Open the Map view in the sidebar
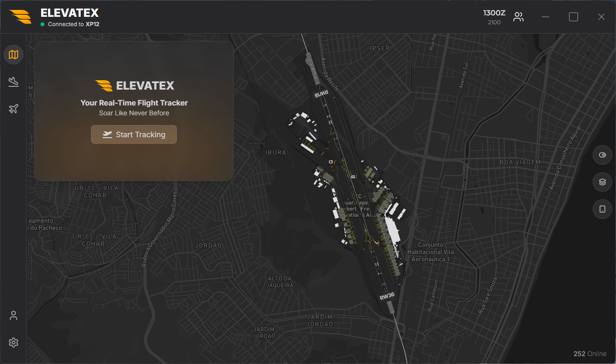Viewport: 616px width, 364px height. 14,55
